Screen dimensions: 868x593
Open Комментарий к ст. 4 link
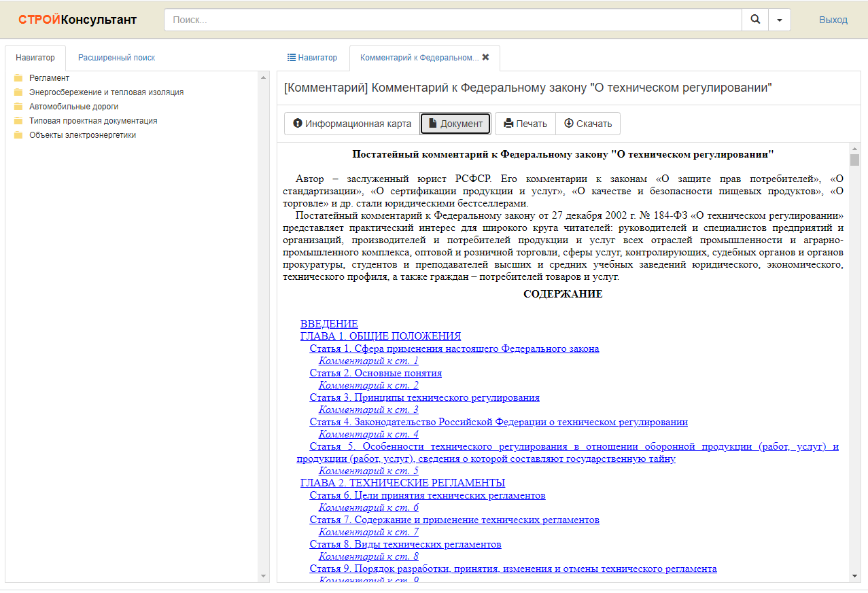[368, 434]
